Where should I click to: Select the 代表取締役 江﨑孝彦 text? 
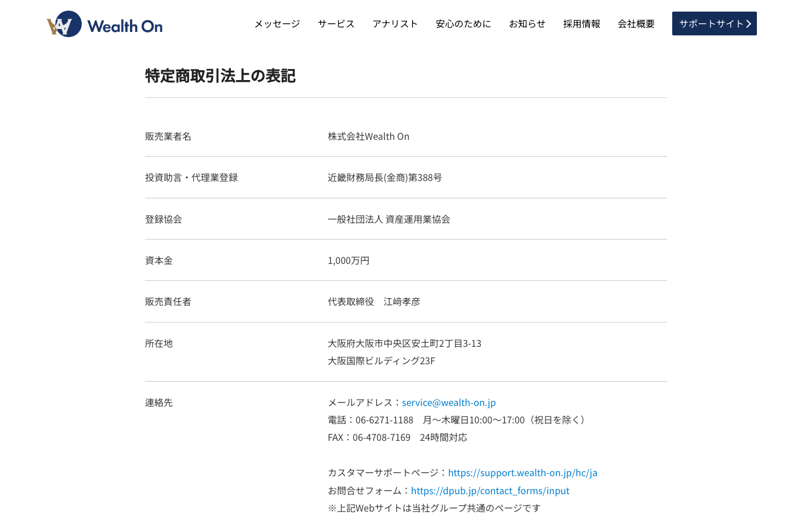tap(374, 302)
